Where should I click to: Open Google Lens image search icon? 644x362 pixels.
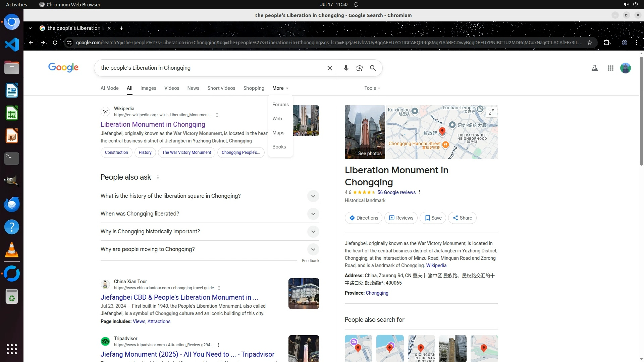[x=359, y=68]
